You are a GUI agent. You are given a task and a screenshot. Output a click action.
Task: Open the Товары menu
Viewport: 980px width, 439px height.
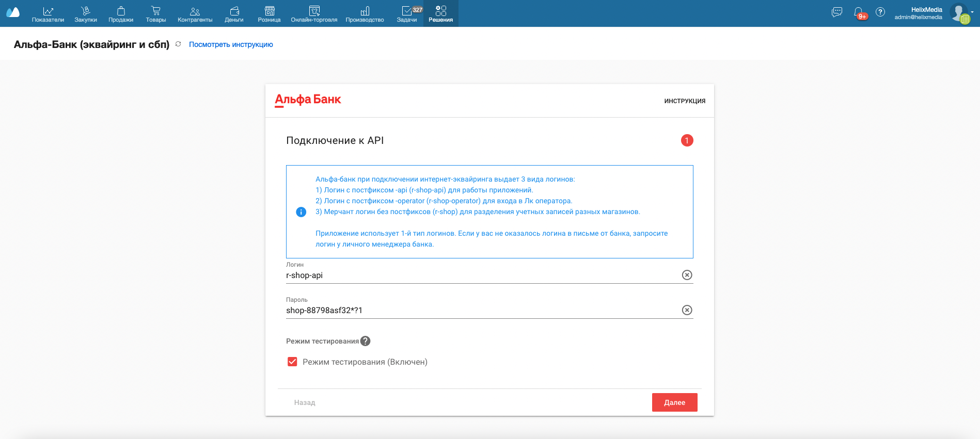[x=156, y=14]
